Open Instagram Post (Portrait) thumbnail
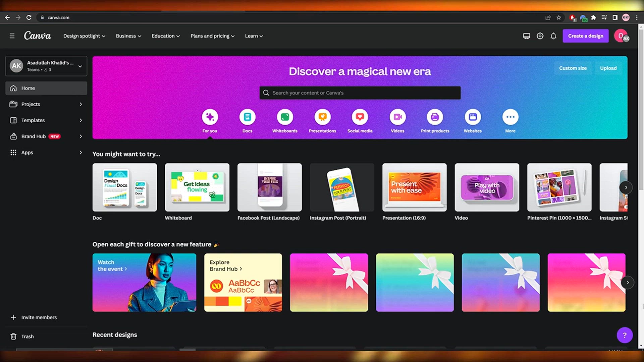 click(x=342, y=187)
